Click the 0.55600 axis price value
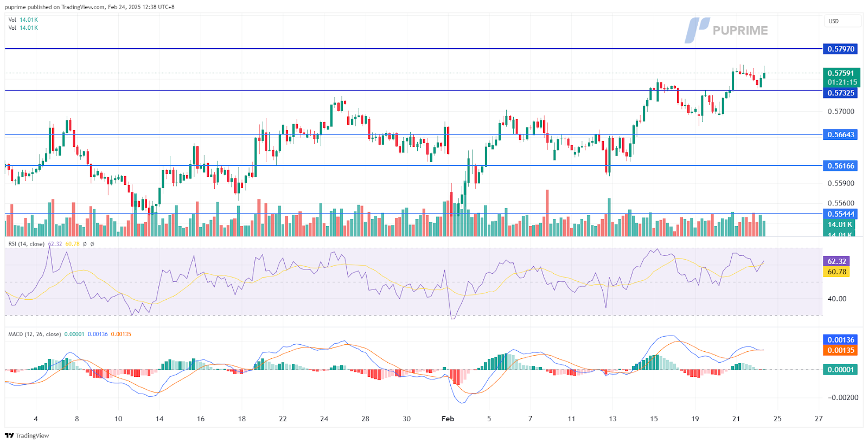The height and width of the screenshot is (444, 868). (x=841, y=203)
